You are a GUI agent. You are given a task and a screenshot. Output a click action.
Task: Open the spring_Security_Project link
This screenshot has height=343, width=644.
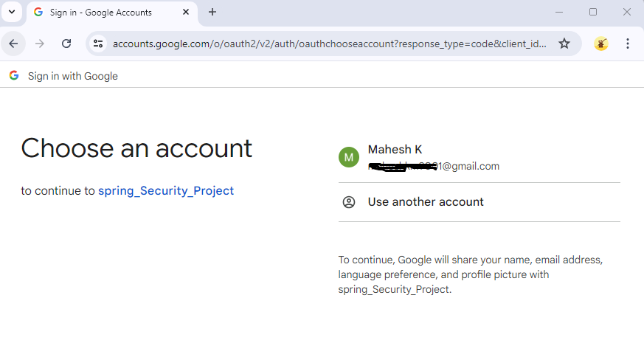(x=166, y=191)
